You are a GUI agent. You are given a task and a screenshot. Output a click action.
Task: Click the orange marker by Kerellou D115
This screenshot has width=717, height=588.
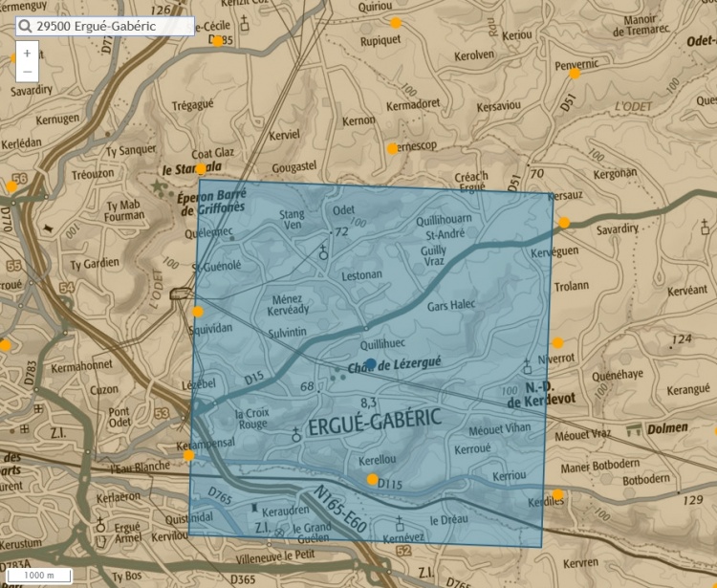click(x=373, y=479)
